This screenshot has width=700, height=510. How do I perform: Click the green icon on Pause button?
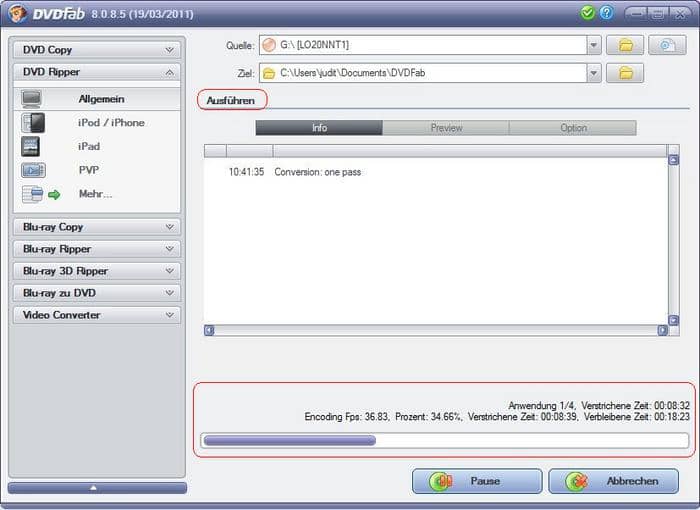(441, 481)
